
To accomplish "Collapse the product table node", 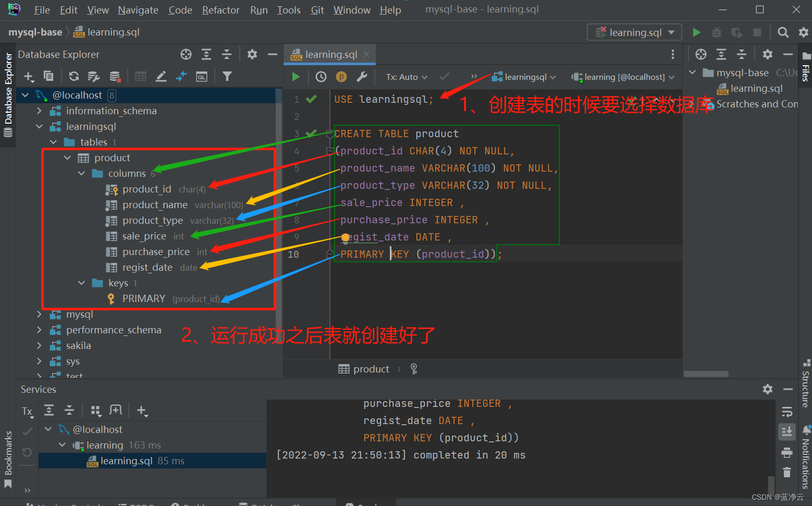I will [x=67, y=158].
